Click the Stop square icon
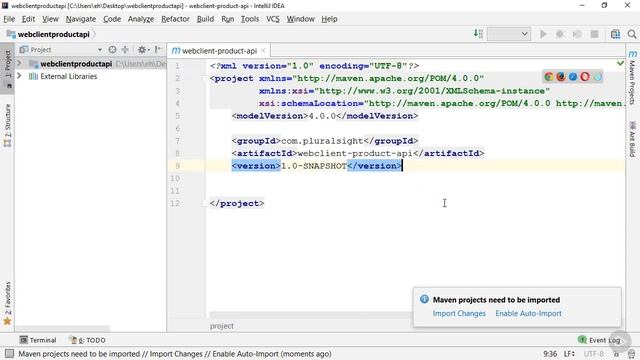640x360 pixels. tap(594, 34)
